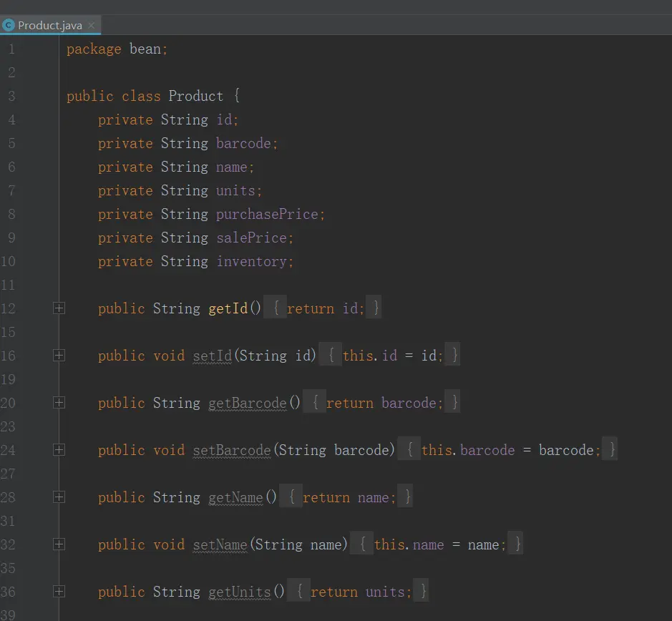672x621 pixels.
Task: Click the field name units on line 7
Action: click(235, 190)
